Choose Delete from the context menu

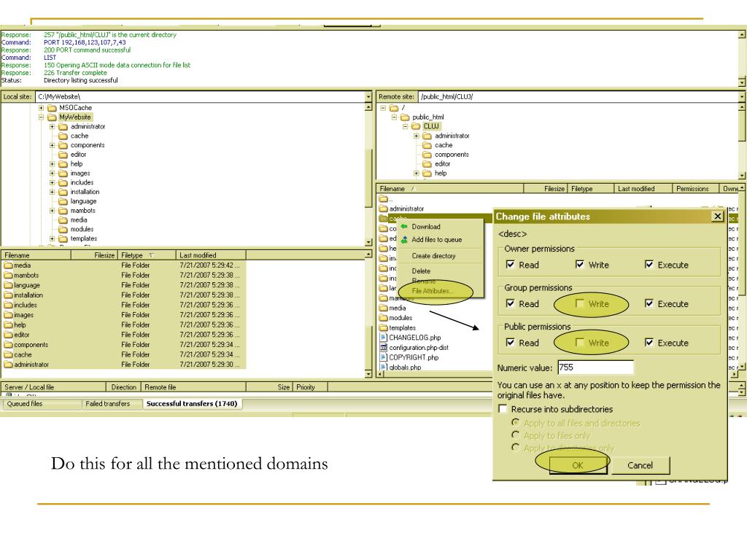(x=421, y=271)
